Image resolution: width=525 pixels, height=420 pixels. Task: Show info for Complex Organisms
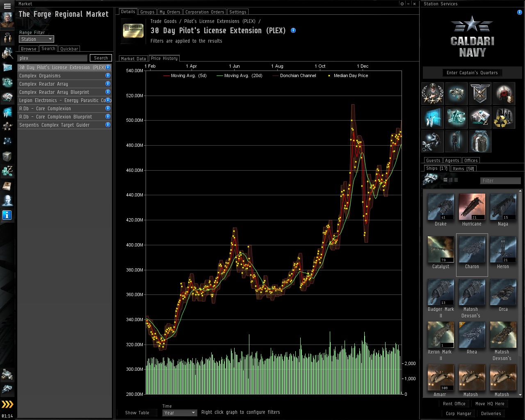click(108, 75)
